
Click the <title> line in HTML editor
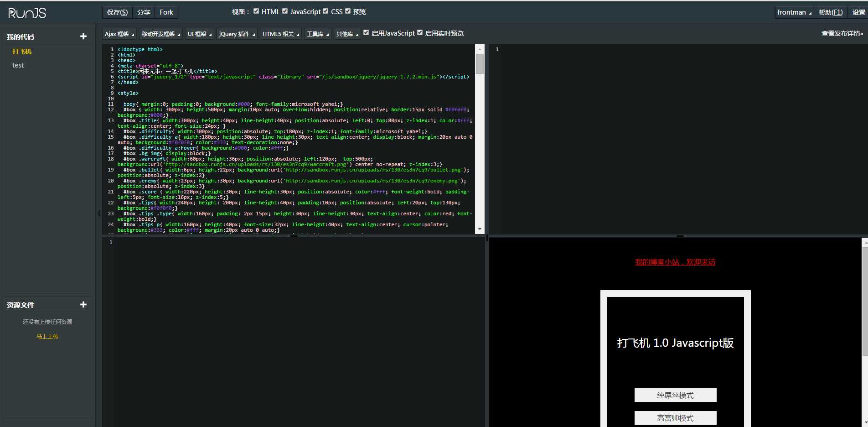coord(167,71)
